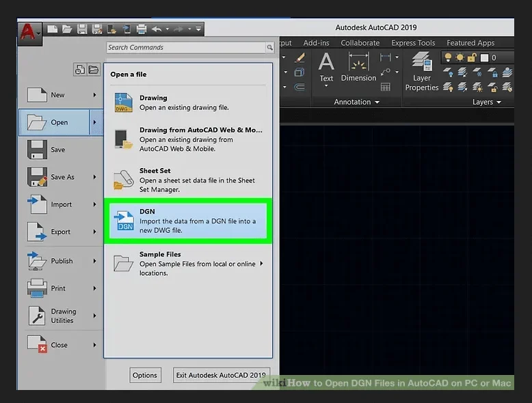Screen dimensions: 532x403
Task: Toggle layer on/off lightbulb icon
Action: (x=448, y=57)
